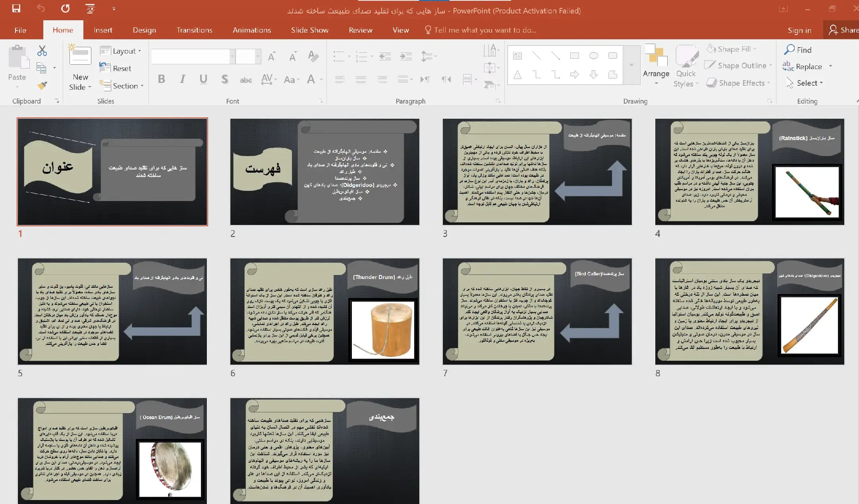The height and width of the screenshot is (504, 859).
Task: Start slideshow from the beginning icon
Action: pyautogui.click(x=90, y=8)
